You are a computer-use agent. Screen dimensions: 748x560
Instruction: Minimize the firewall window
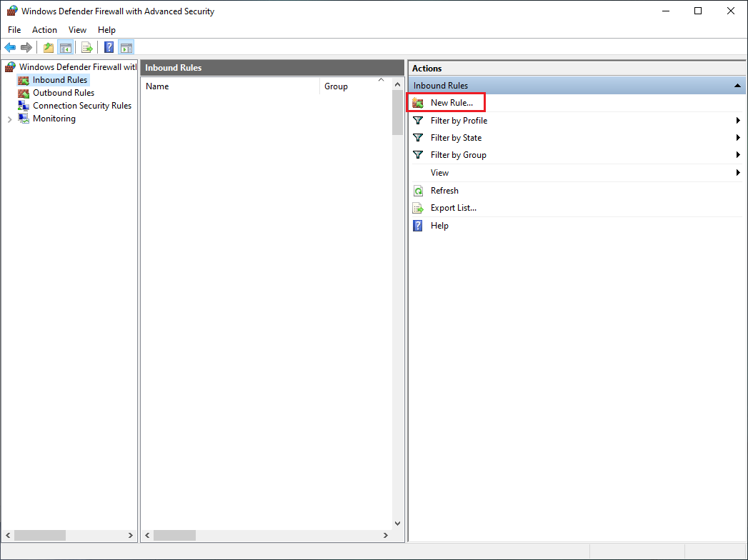pos(666,11)
